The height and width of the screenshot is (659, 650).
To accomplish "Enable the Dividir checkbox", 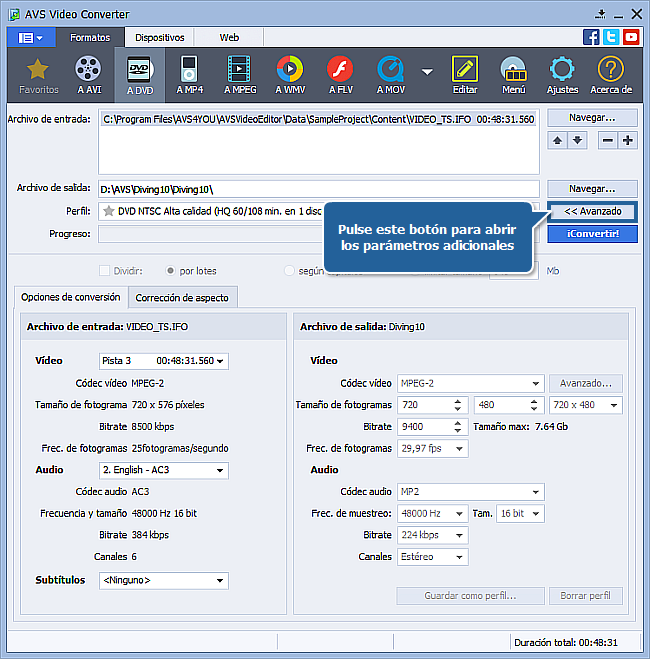I will (105, 270).
